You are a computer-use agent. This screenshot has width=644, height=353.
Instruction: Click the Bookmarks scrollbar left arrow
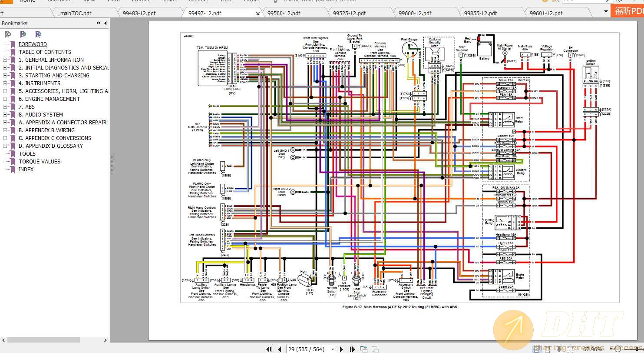click(3, 340)
